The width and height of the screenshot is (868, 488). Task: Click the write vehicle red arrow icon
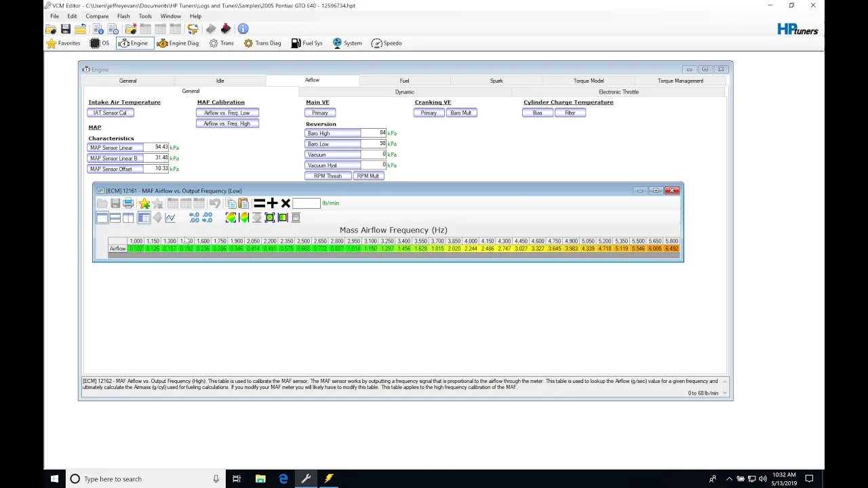226,29
